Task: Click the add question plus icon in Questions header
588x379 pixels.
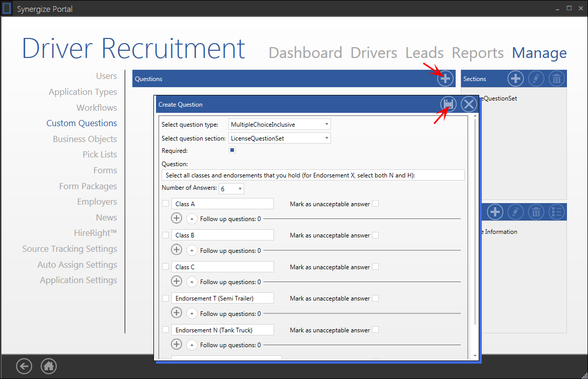Action: 445,79
